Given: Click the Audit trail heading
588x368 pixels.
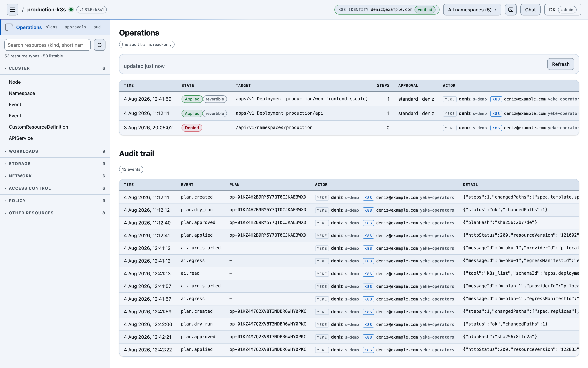Looking at the screenshot, I should (137, 154).
